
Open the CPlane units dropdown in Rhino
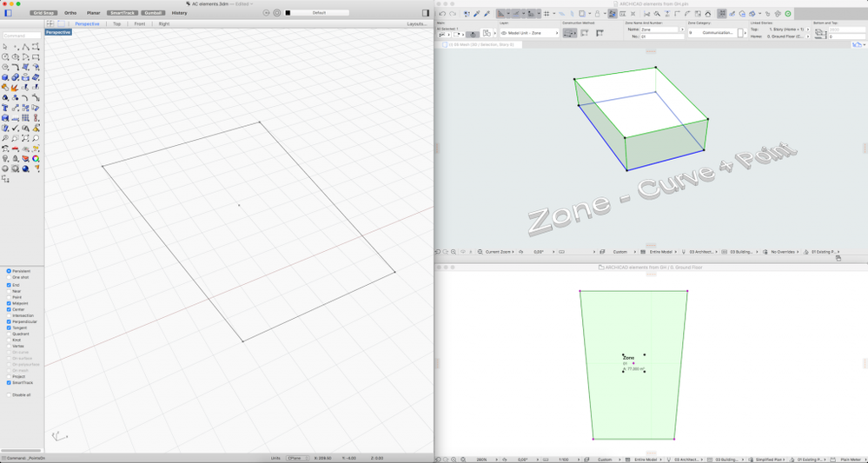[297, 458]
